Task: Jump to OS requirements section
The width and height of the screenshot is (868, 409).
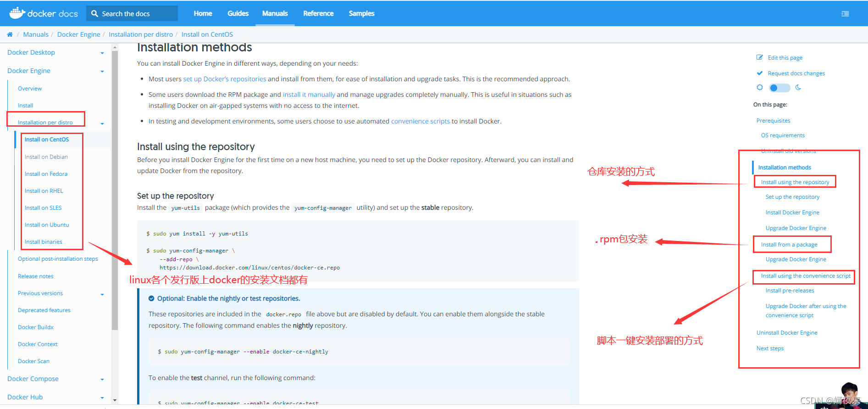Action: click(x=783, y=135)
